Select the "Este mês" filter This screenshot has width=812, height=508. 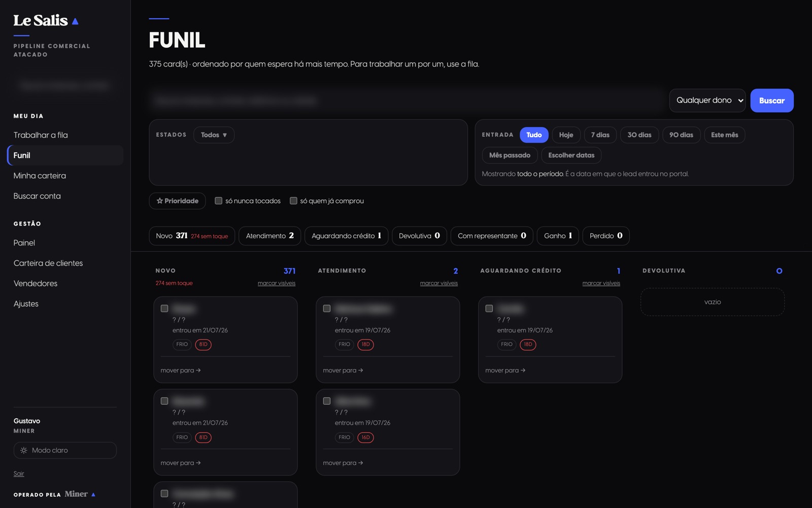click(724, 135)
